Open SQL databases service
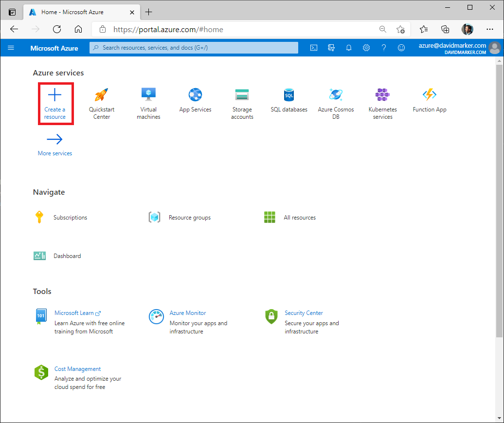 pyautogui.click(x=289, y=100)
